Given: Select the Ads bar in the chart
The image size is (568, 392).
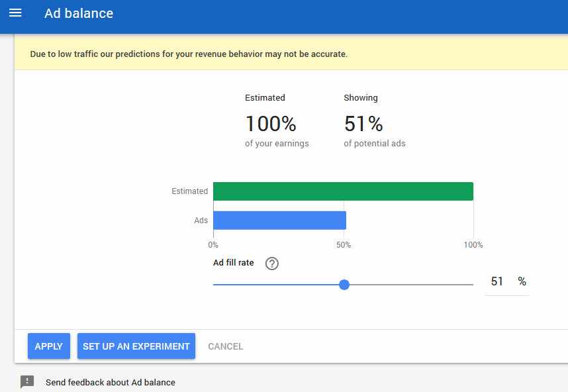Looking at the screenshot, I should pyautogui.click(x=278, y=219).
